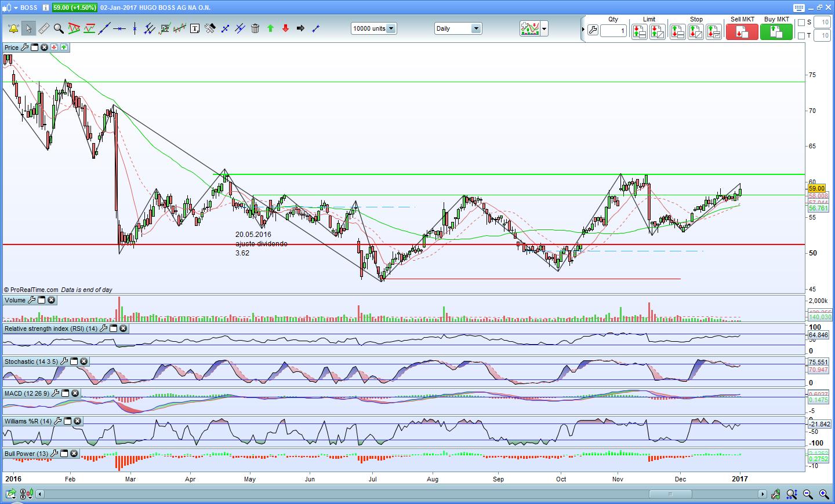Viewport: 835px width, 504px height.
Task: Open the indicators chart-style dropdown arrow
Action: [x=544, y=28]
